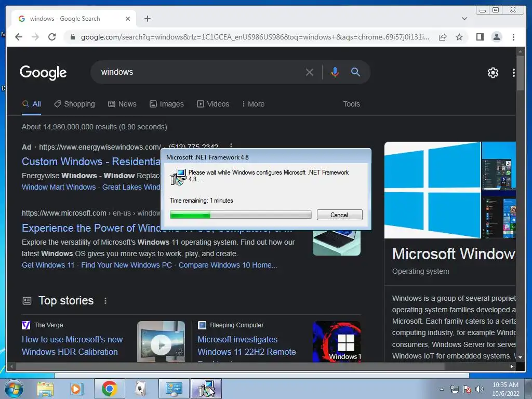Switch to Chrome in the taskbar

click(109, 389)
